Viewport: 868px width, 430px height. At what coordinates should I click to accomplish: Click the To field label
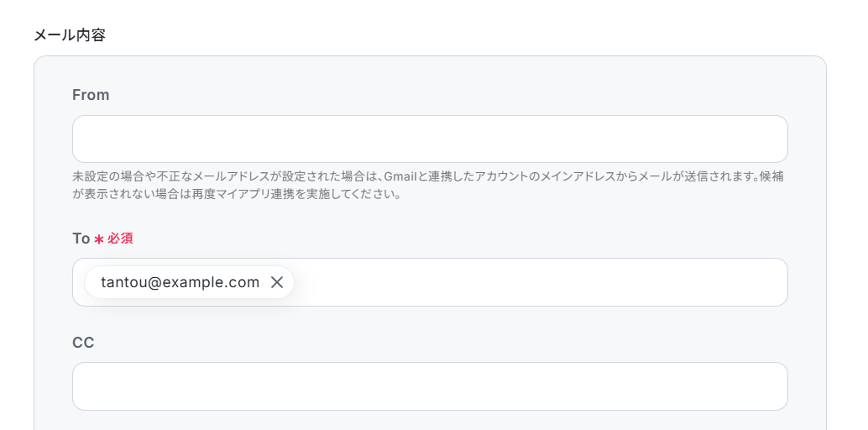click(x=81, y=239)
